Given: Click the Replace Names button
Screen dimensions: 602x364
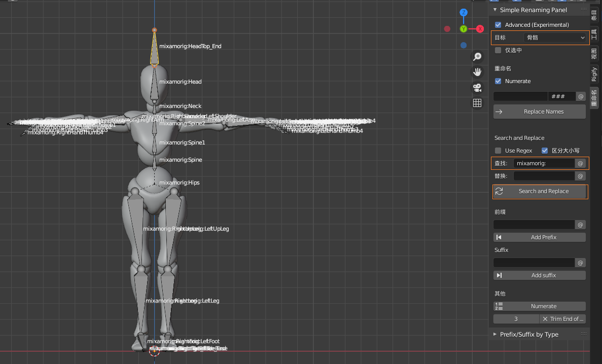Looking at the screenshot, I should pyautogui.click(x=540, y=112).
